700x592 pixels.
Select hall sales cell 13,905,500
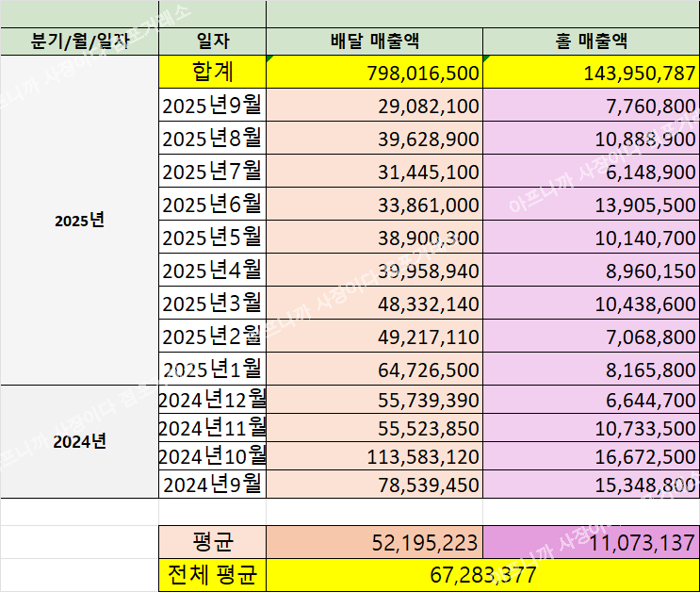591,205
